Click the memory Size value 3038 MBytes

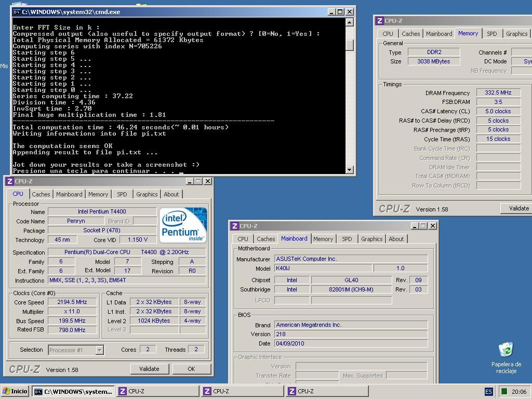click(434, 61)
